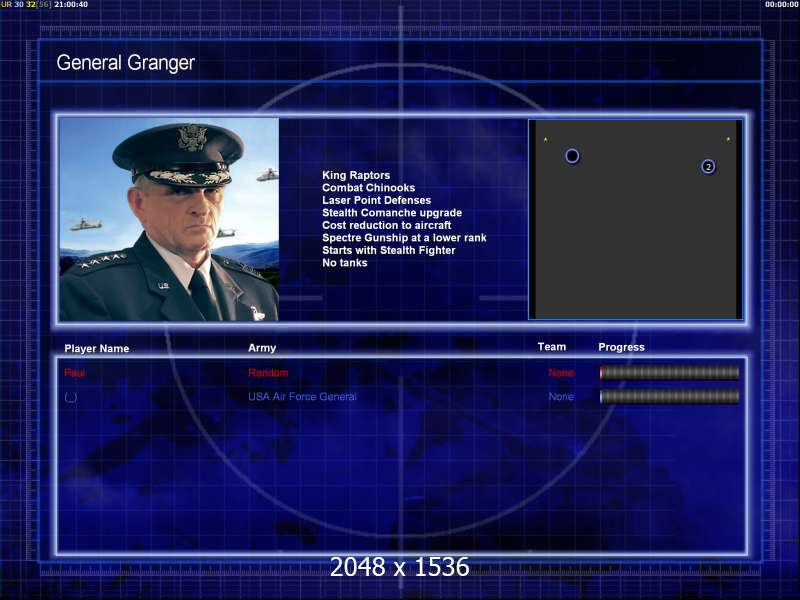Click the 'No tanks' trait line
800x600 pixels.
344,263
